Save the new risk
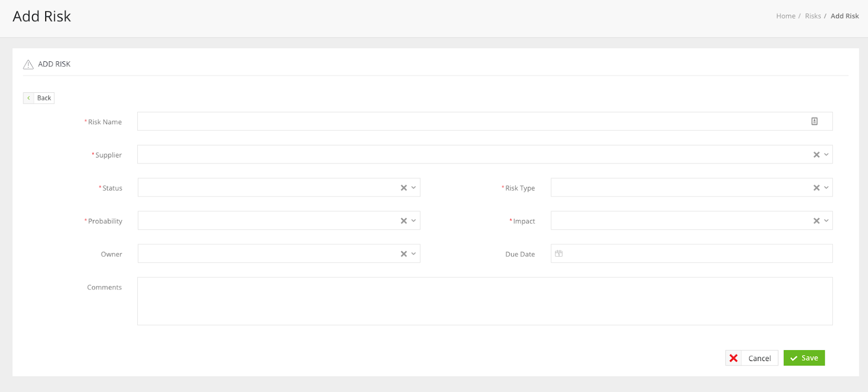Screen dimensions: 868x392 [x=804, y=358]
